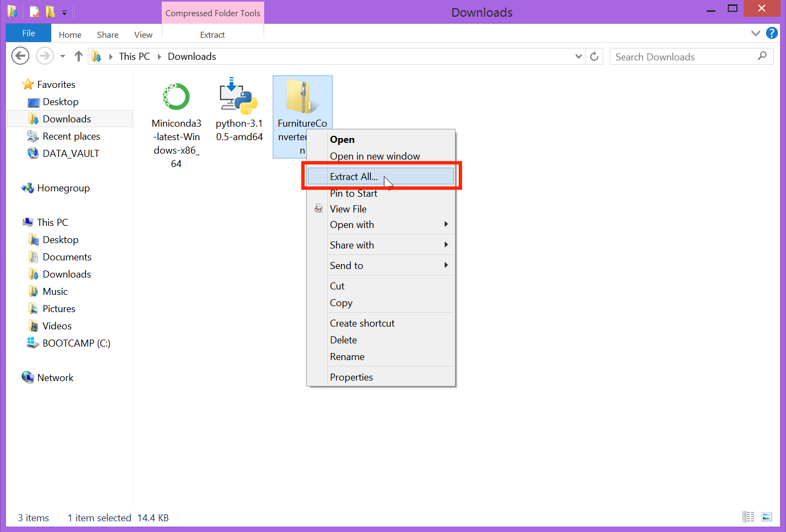Switch to details view in status bar
Image resolution: width=786 pixels, height=532 pixels.
pyautogui.click(x=748, y=516)
